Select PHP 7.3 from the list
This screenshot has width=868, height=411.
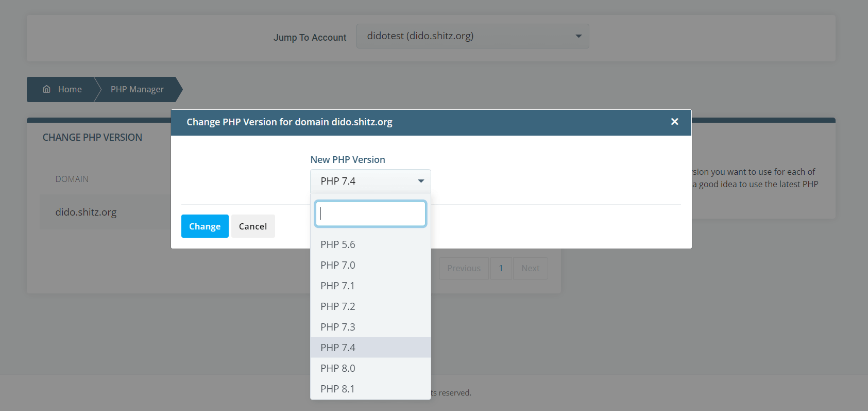(x=370, y=327)
